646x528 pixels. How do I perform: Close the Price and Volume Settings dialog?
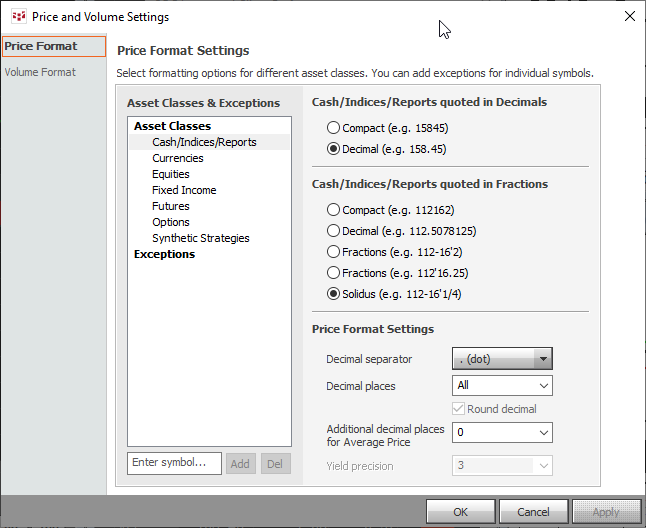(x=629, y=16)
